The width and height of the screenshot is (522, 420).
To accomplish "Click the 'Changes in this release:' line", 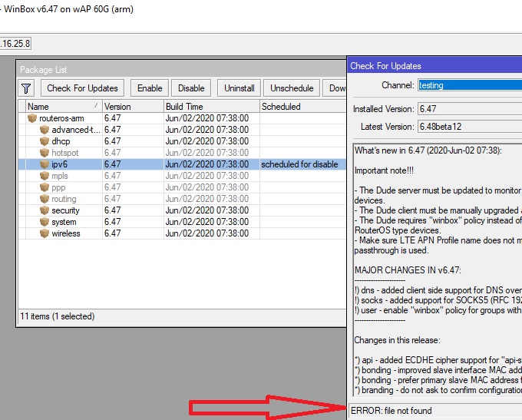I will (x=397, y=340).
